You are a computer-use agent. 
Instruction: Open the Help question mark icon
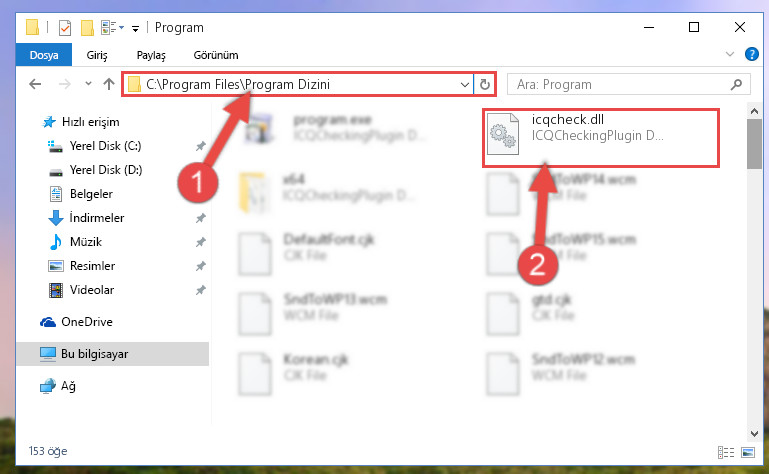pos(751,54)
